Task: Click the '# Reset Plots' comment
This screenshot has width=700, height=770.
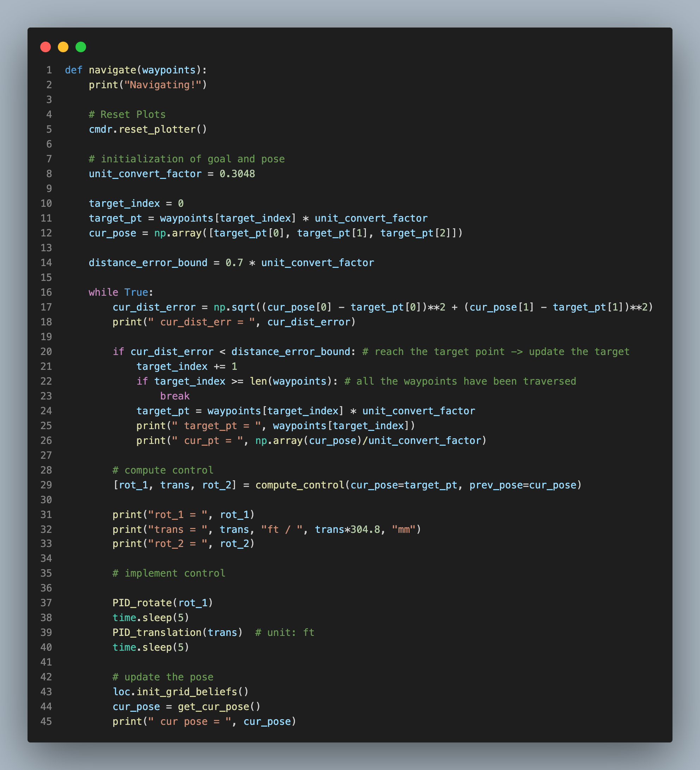Action: point(127,115)
